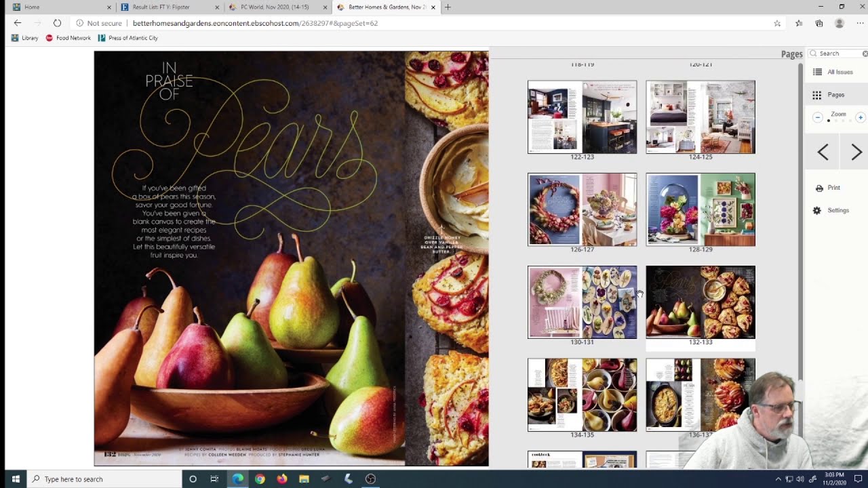868x488 pixels.
Task: Go back in browser history
Action: (18, 23)
